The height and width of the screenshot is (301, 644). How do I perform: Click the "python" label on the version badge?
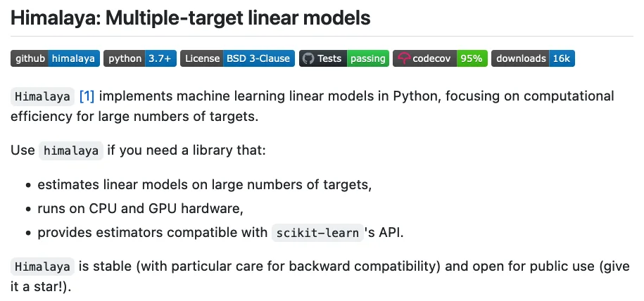click(125, 59)
